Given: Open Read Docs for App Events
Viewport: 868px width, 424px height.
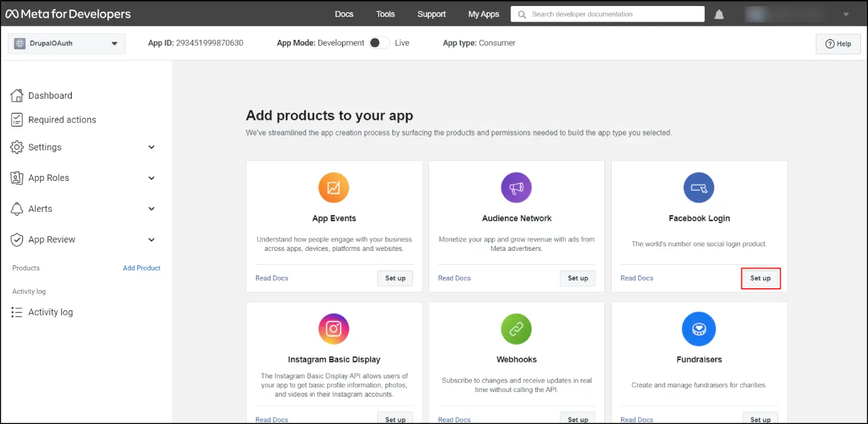Looking at the screenshot, I should click(x=272, y=278).
